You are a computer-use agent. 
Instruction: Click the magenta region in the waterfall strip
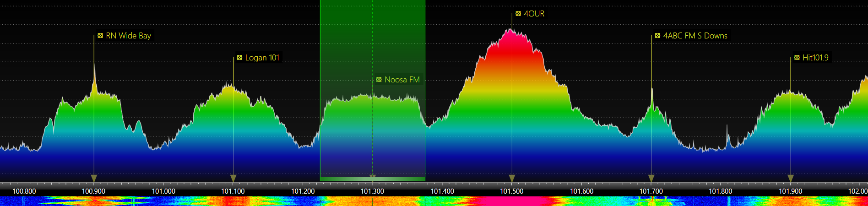508,201
